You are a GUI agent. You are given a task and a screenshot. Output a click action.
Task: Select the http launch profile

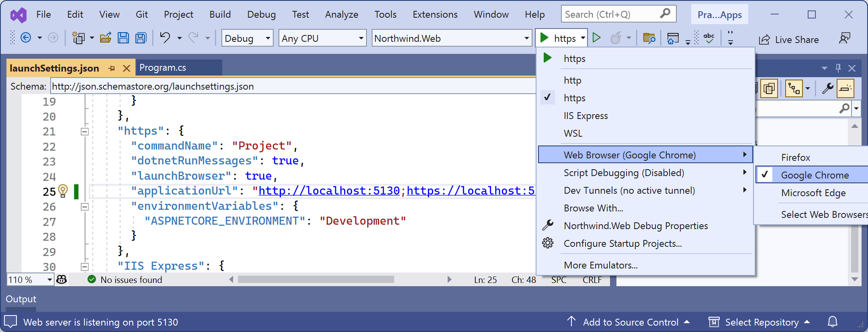coord(645,80)
